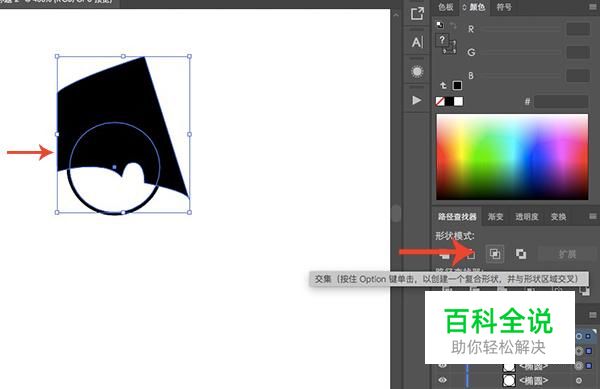Image resolution: width=600 pixels, height=389 pixels.
Task: Click selection square of highlighted layer row
Action: pos(588,336)
